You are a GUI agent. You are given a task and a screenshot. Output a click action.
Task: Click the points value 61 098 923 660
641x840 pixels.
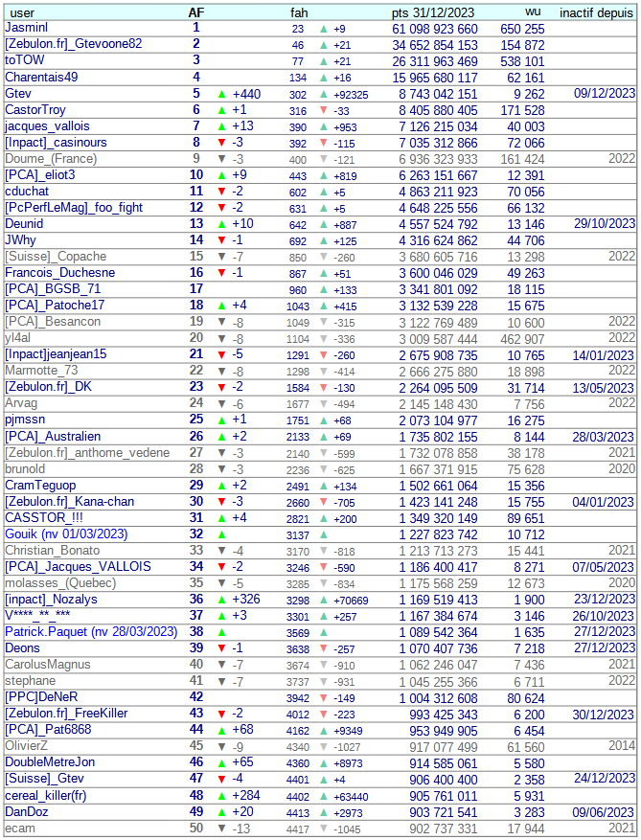point(435,29)
